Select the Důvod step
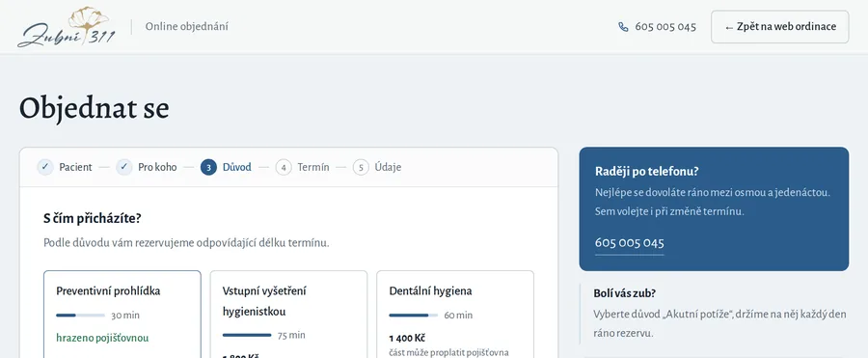The height and width of the screenshot is (358, 868). tap(237, 167)
